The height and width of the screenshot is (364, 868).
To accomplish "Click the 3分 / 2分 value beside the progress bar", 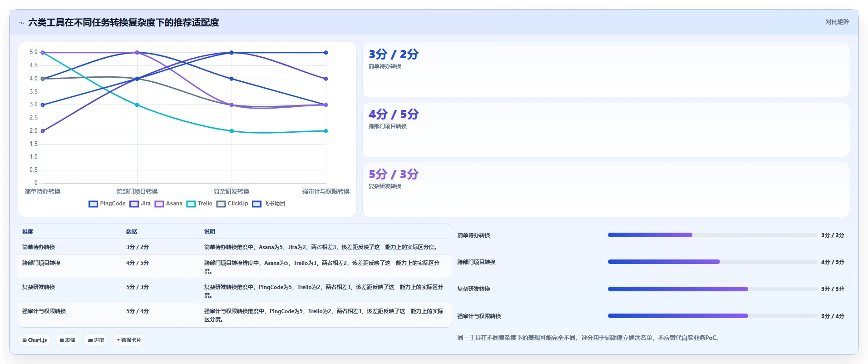I will pyautogui.click(x=833, y=235).
